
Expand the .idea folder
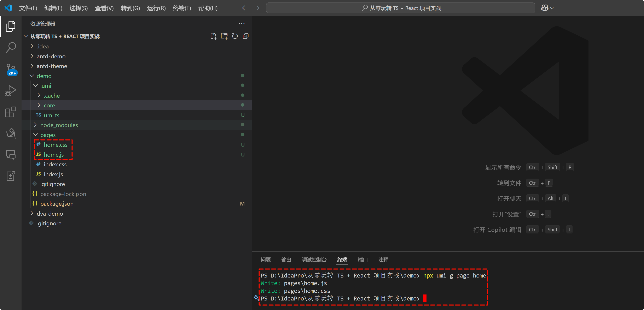[137, 47]
